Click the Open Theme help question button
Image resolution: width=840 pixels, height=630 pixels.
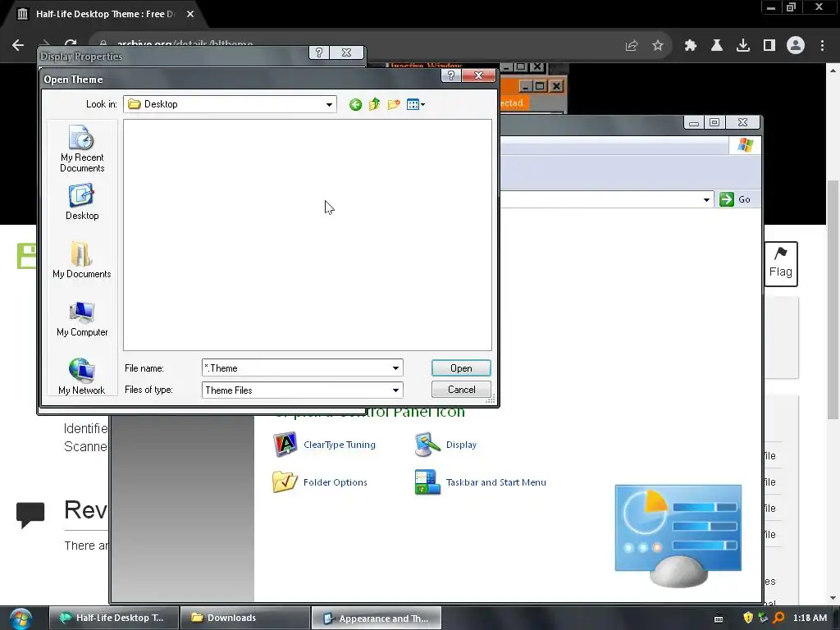450,75
